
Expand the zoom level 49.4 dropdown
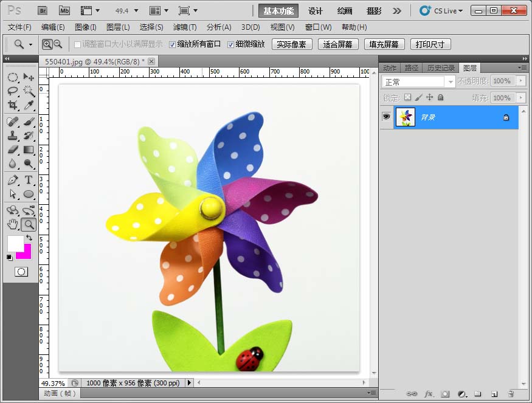pyautogui.click(x=136, y=11)
